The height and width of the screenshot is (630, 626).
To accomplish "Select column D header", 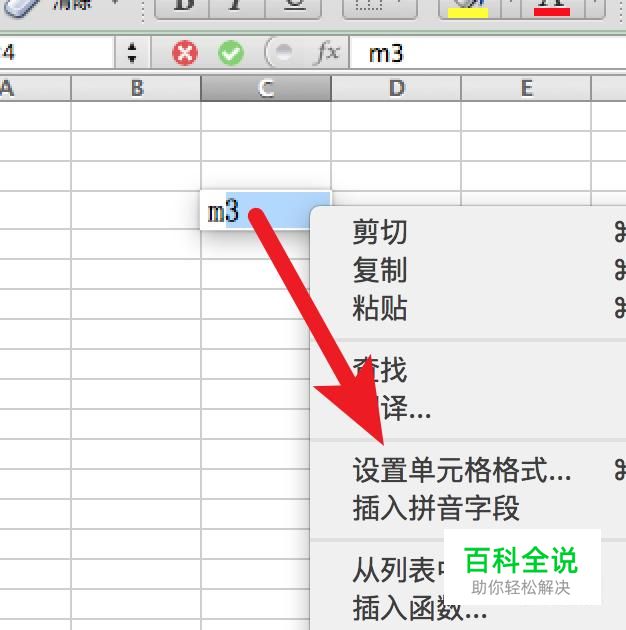I will [x=396, y=88].
